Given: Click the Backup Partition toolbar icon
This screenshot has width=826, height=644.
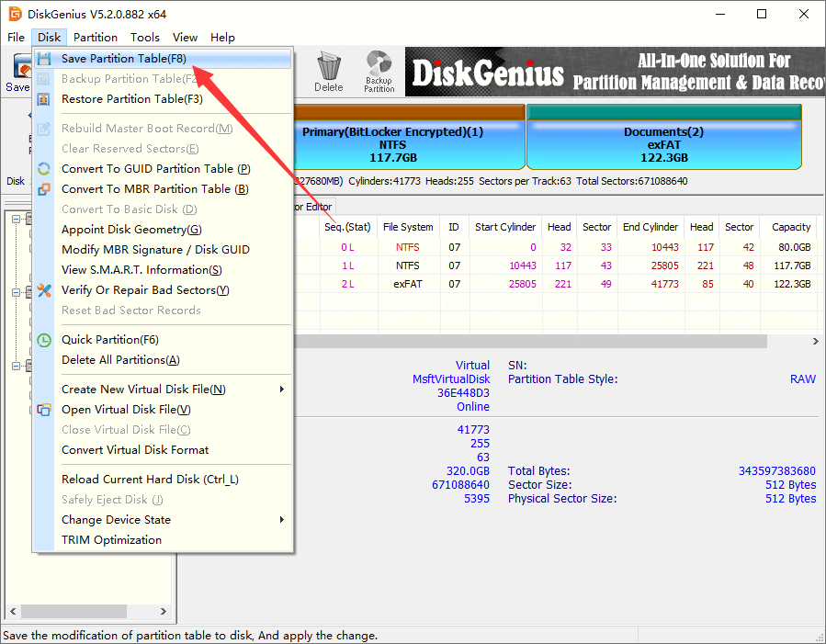Looking at the screenshot, I should click(x=379, y=72).
